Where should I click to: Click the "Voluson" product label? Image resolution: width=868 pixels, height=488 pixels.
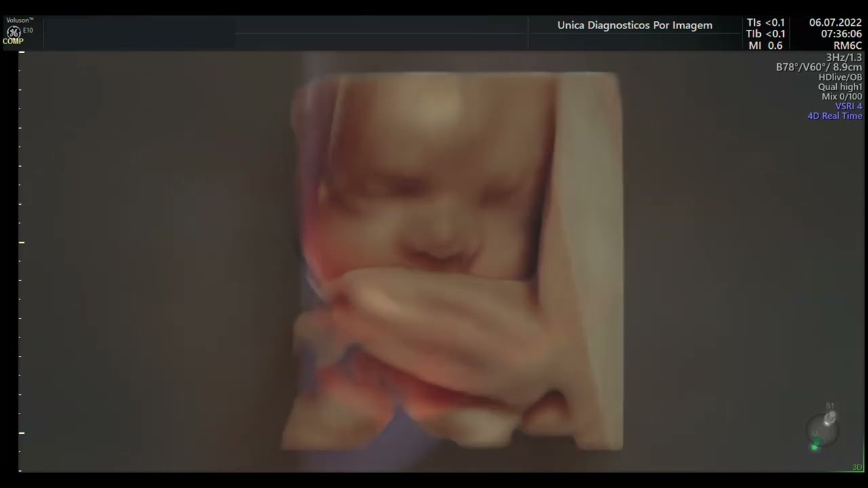(20, 20)
